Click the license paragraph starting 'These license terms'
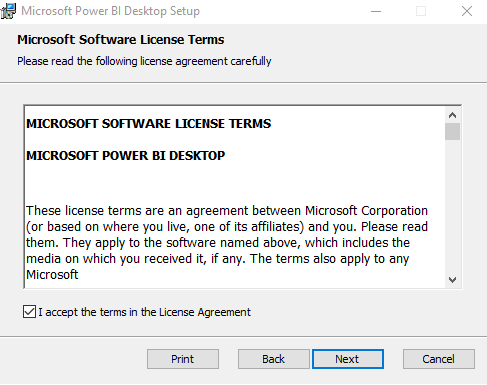 (227, 243)
